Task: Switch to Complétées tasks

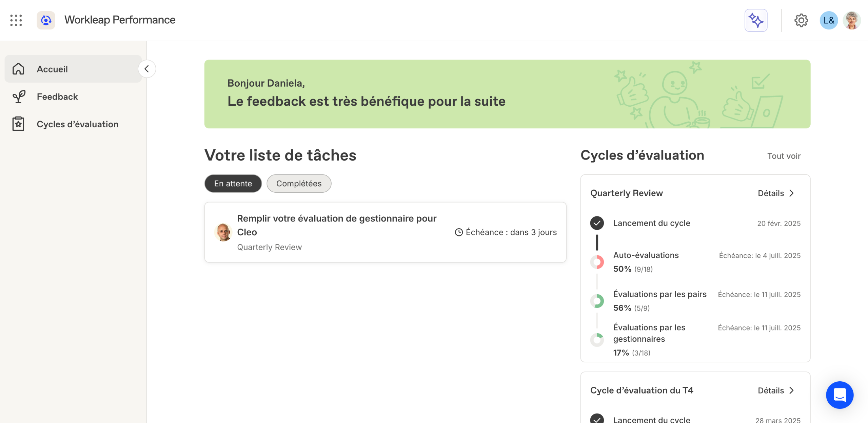Action: click(299, 184)
